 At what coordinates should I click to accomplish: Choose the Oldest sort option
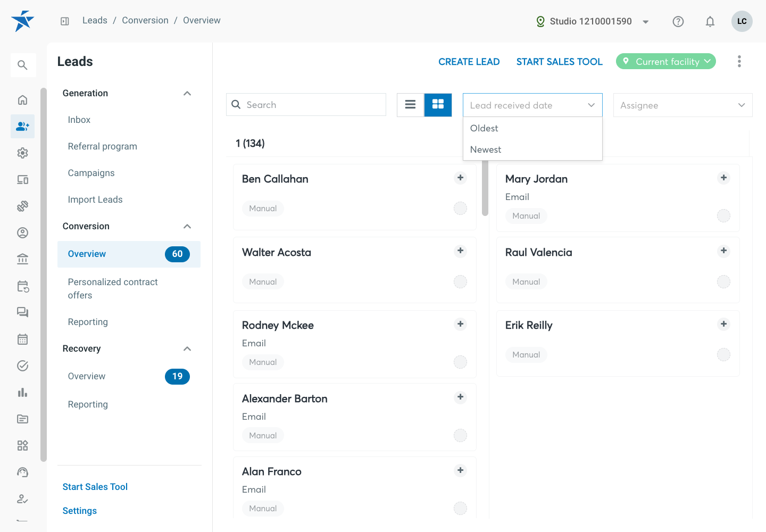tap(532, 128)
